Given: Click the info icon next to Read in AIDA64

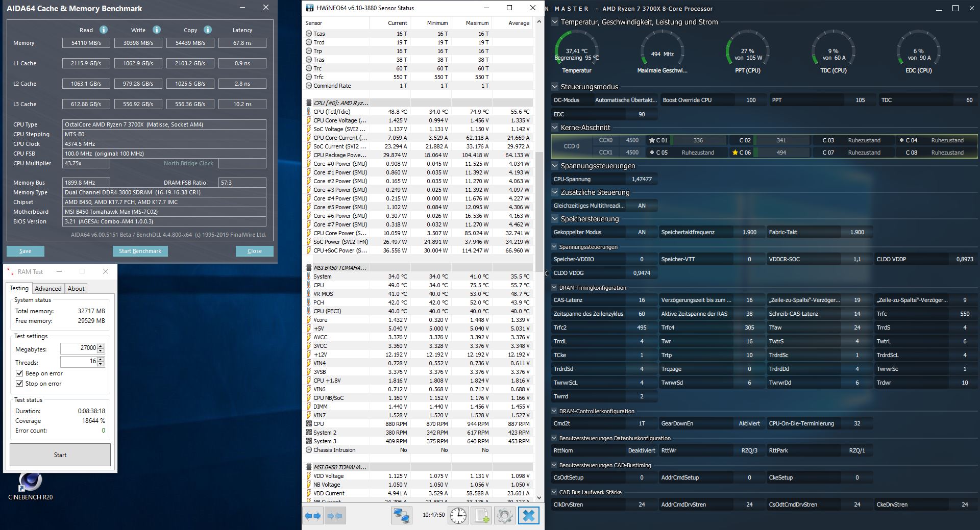Looking at the screenshot, I should [x=104, y=30].
